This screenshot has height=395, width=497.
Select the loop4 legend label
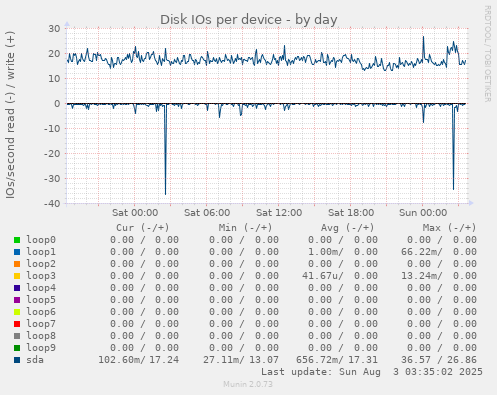(x=41, y=288)
